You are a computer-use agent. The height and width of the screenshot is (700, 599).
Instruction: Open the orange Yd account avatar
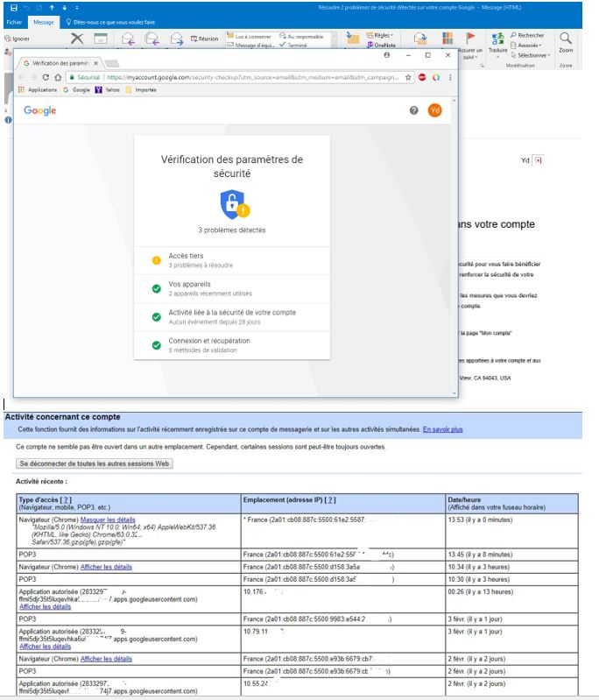[434, 110]
